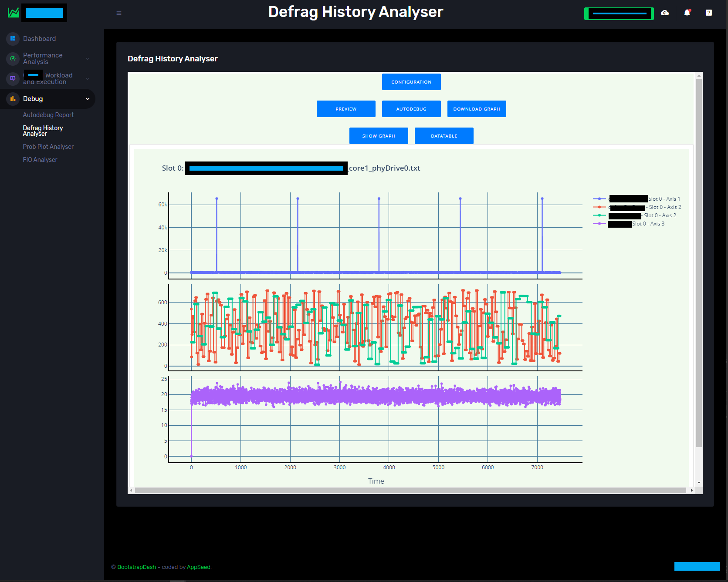The image size is (728, 582).
Task: Toggle Slot 0 - Axis 1 legend trace
Action: [637, 199]
